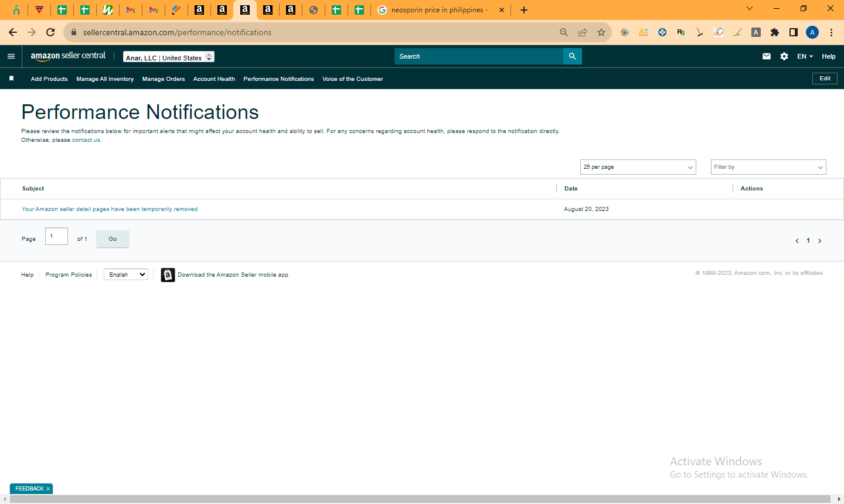Open the gray A extension icon

(x=756, y=32)
